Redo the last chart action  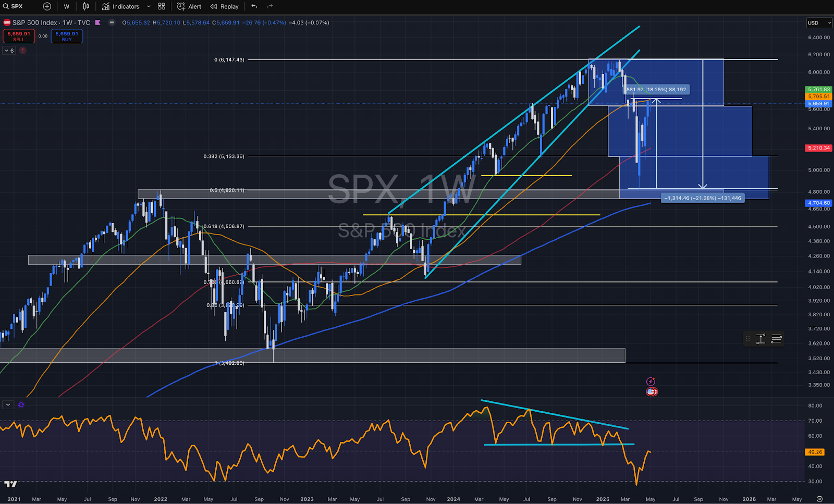(270, 6)
